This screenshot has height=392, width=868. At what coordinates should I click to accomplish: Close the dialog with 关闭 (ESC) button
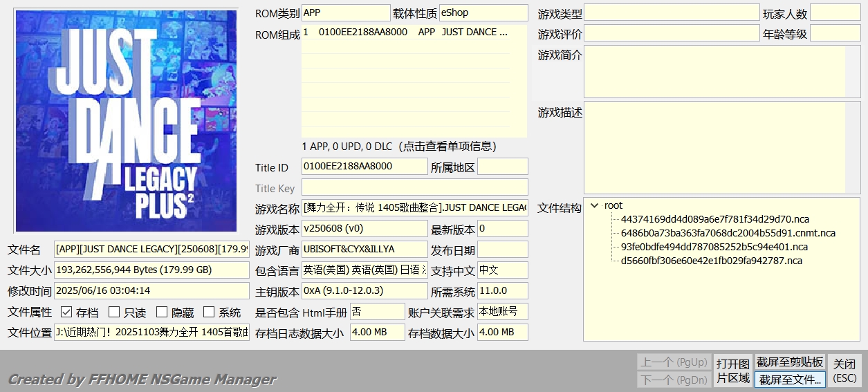844,371
